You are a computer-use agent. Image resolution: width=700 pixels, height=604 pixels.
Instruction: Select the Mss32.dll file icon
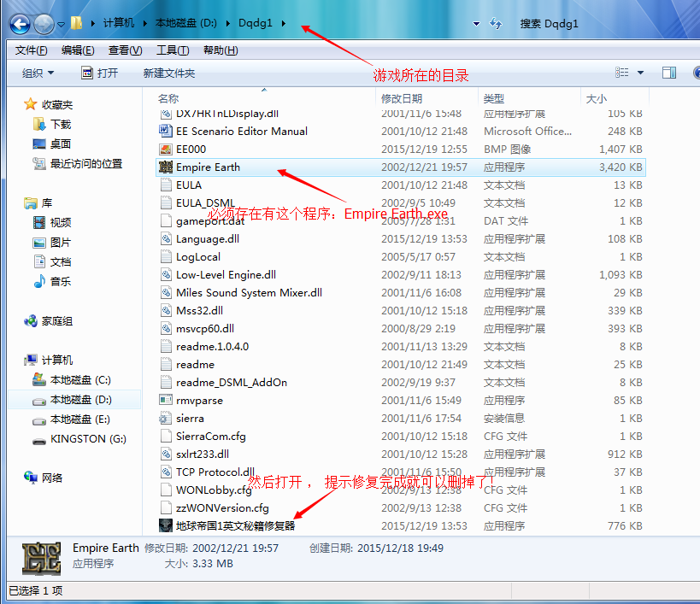[166, 310]
